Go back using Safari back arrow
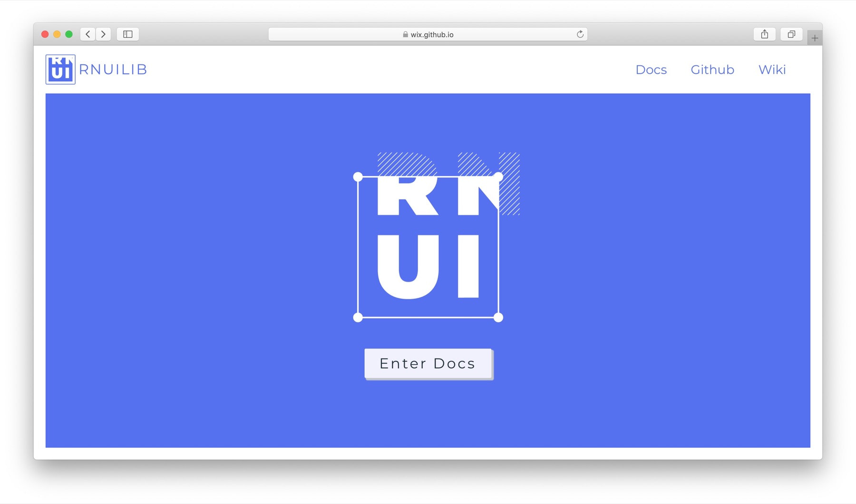This screenshot has width=856, height=504. coord(88,34)
